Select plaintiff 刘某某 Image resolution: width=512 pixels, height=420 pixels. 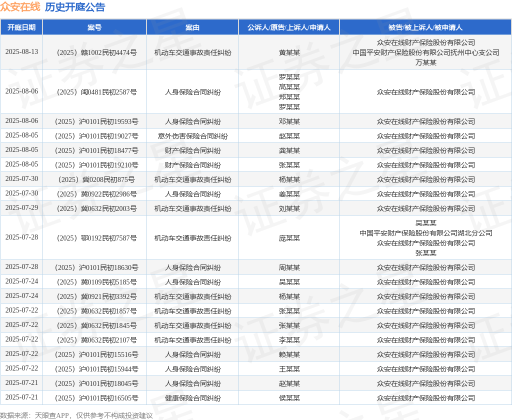[289, 208]
